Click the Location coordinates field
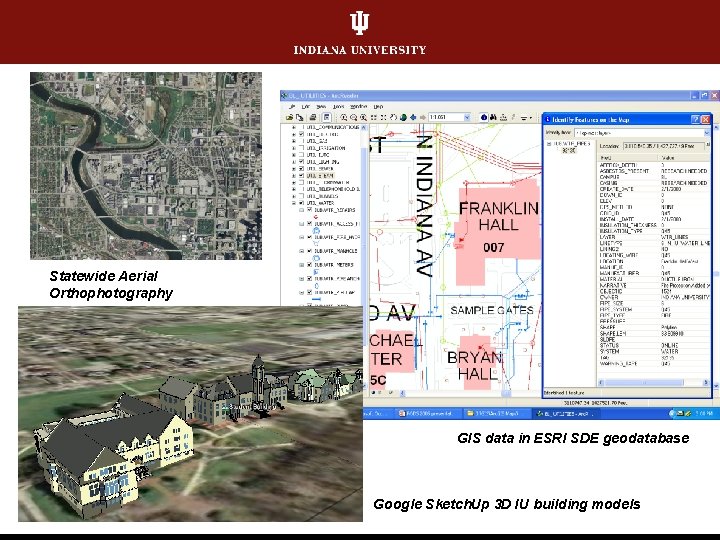 pyautogui.click(x=664, y=146)
